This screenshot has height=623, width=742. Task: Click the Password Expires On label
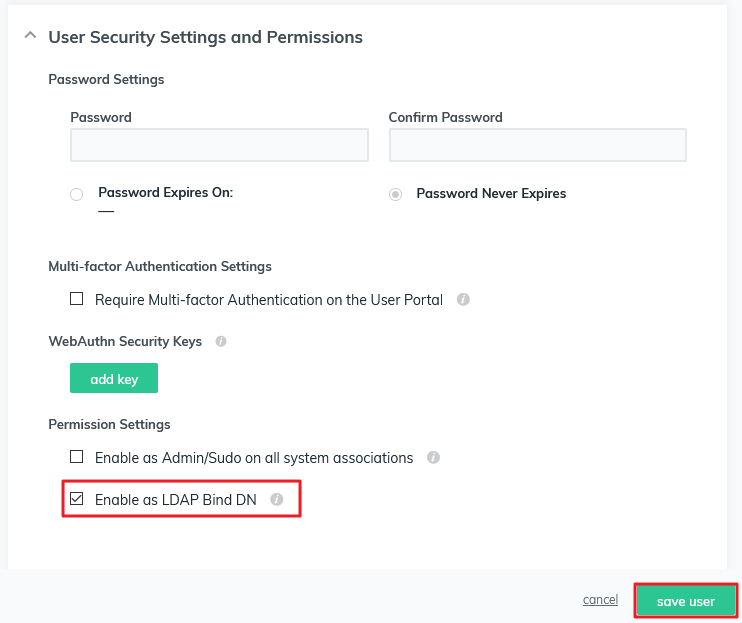pyautogui.click(x=166, y=193)
